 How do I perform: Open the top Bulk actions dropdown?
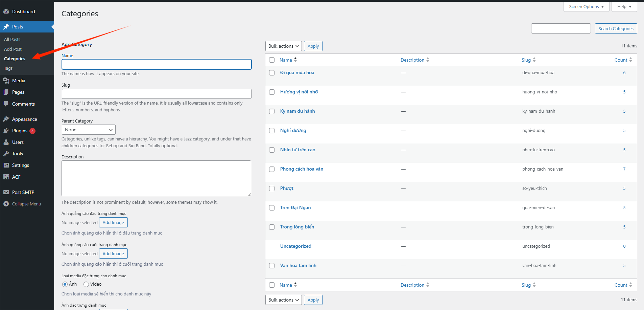283,46
